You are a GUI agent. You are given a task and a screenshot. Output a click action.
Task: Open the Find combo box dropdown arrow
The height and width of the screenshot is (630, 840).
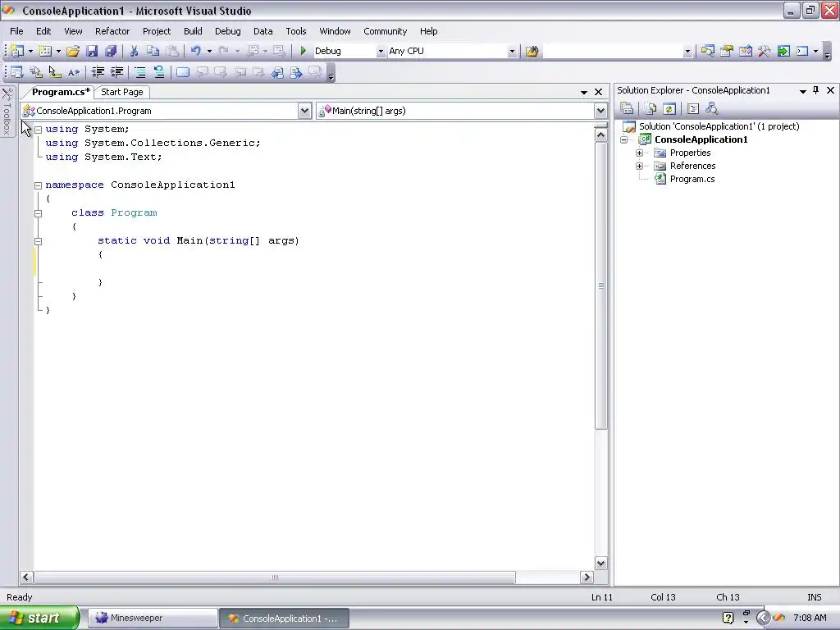[687, 52]
